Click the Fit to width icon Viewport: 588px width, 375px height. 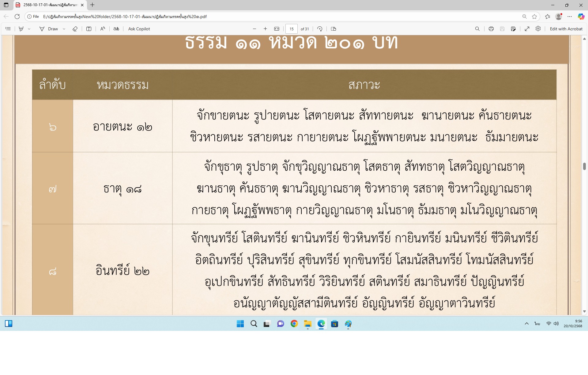(277, 29)
